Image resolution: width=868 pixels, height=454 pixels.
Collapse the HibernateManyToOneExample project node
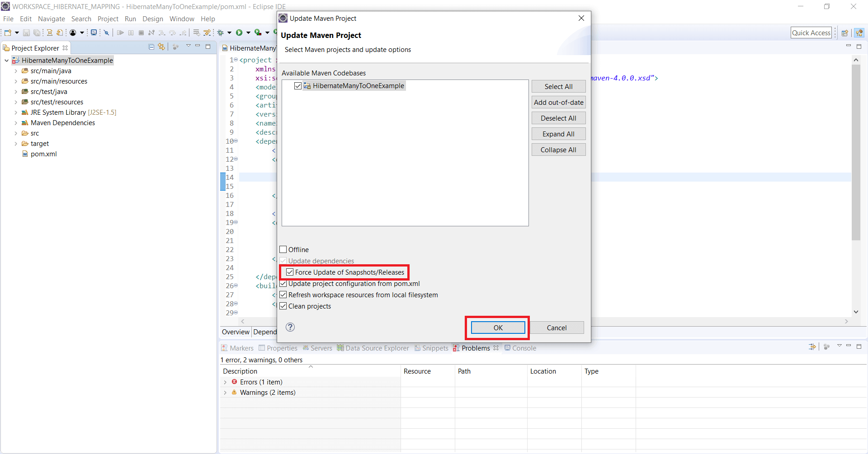[x=6, y=60]
